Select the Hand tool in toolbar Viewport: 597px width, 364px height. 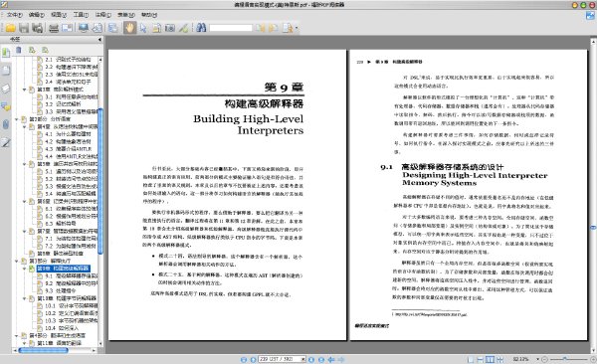tap(129, 28)
